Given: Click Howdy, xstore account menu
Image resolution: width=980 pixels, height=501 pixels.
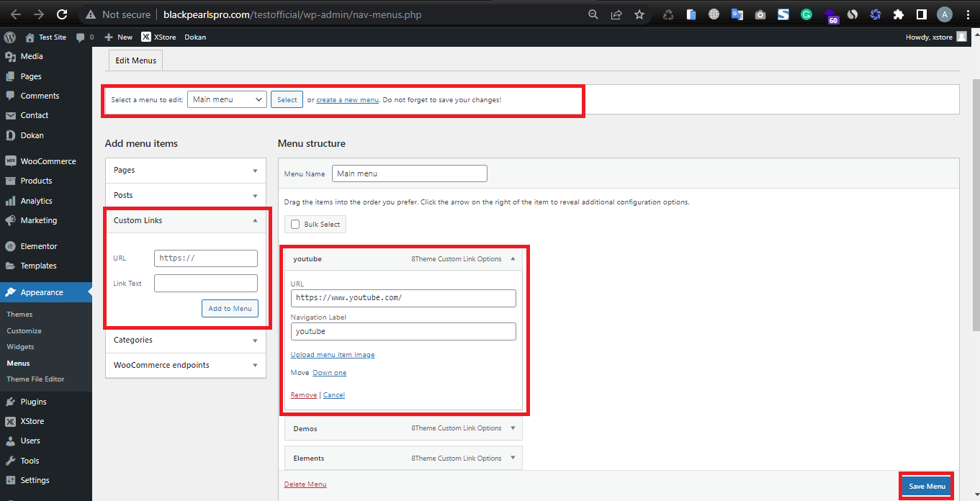Looking at the screenshot, I should pyautogui.click(x=936, y=37).
